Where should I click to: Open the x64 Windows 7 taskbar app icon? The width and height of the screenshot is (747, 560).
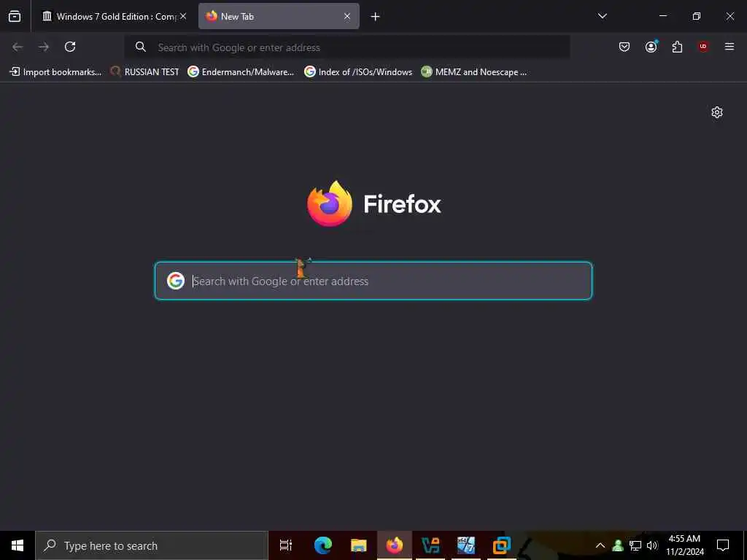pyautogui.click(x=466, y=545)
